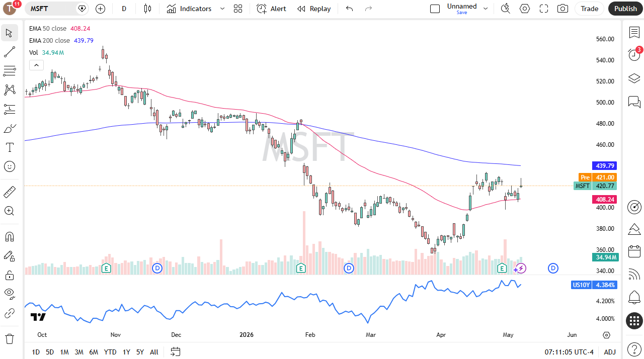644x359 pixels.
Task: Open the go to date calendar icon
Action: tap(175, 351)
